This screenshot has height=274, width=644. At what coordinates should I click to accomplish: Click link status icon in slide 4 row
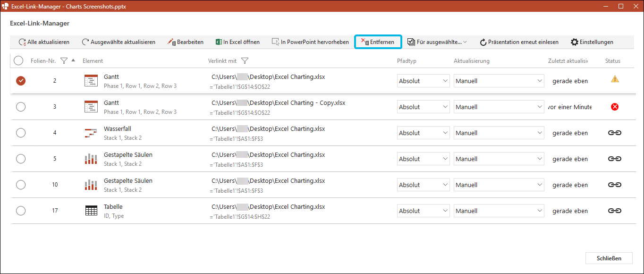pos(614,133)
